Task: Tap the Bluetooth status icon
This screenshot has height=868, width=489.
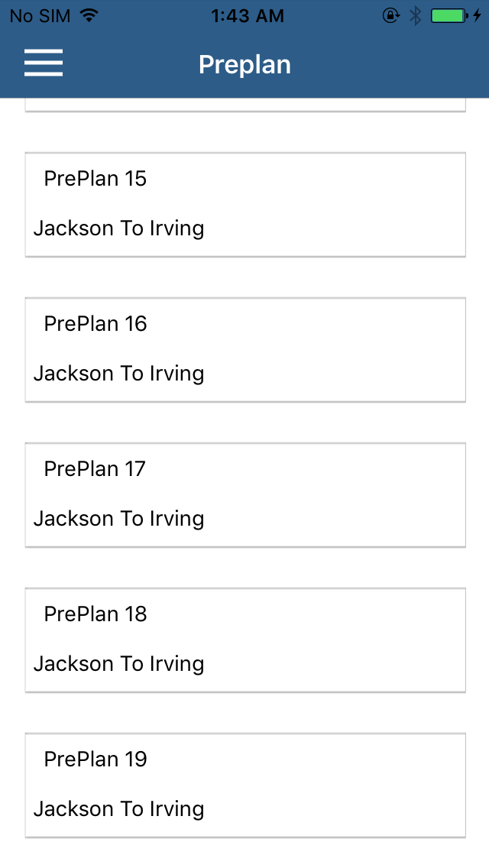Action: coord(415,15)
